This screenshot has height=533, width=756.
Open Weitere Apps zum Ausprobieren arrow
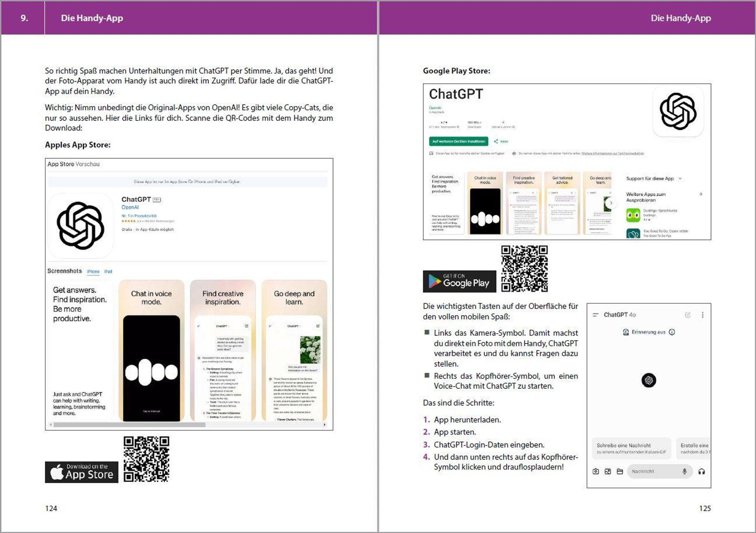point(701,194)
